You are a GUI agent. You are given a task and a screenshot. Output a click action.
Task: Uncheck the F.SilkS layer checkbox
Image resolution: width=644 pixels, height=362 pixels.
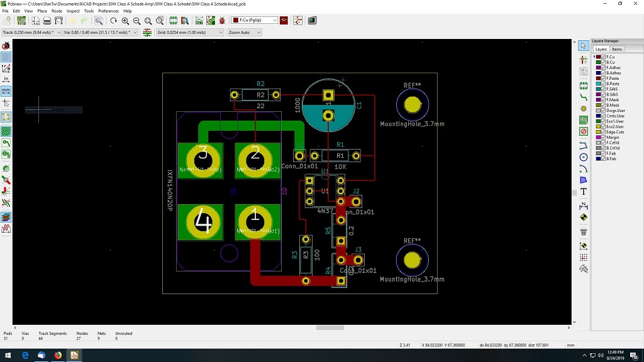(603, 89)
